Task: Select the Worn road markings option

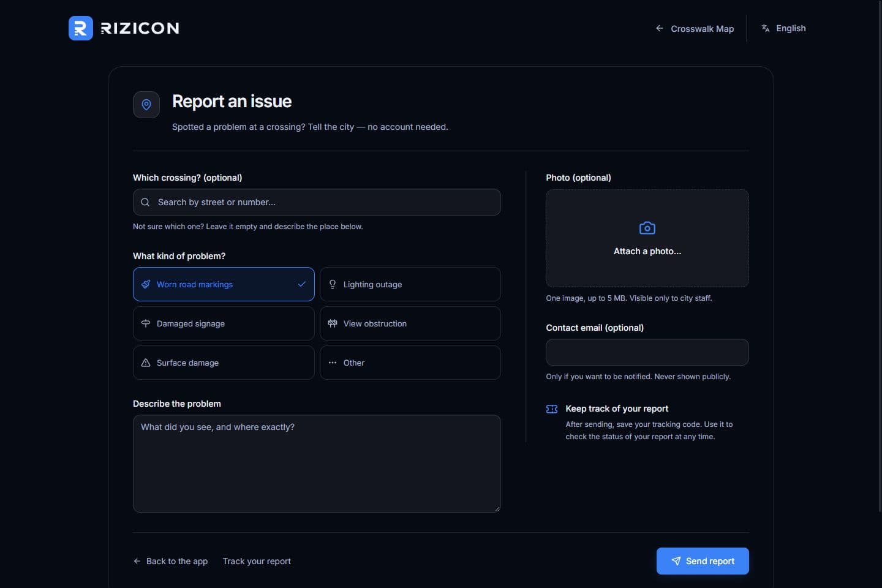Action: point(224,284)
